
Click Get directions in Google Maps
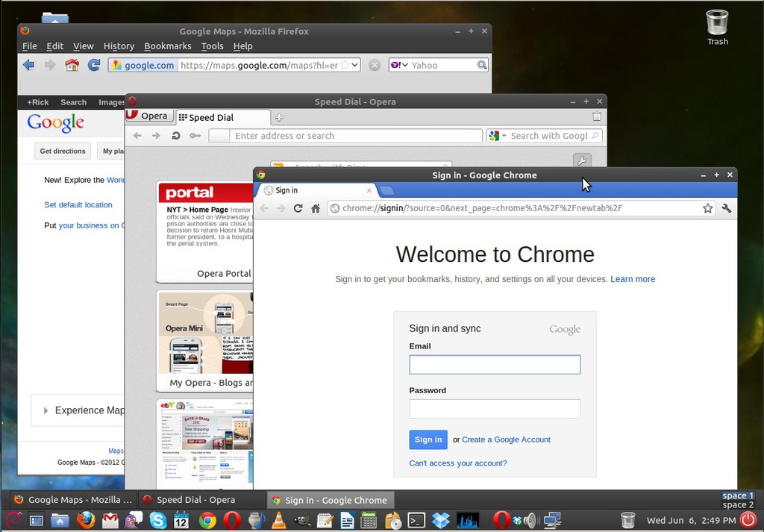tap(63, 151)
